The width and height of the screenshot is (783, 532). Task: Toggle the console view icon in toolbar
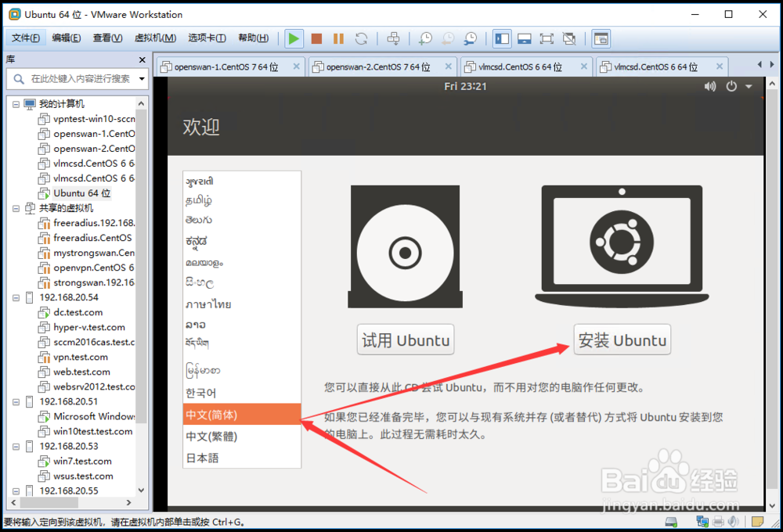[601, 38]
